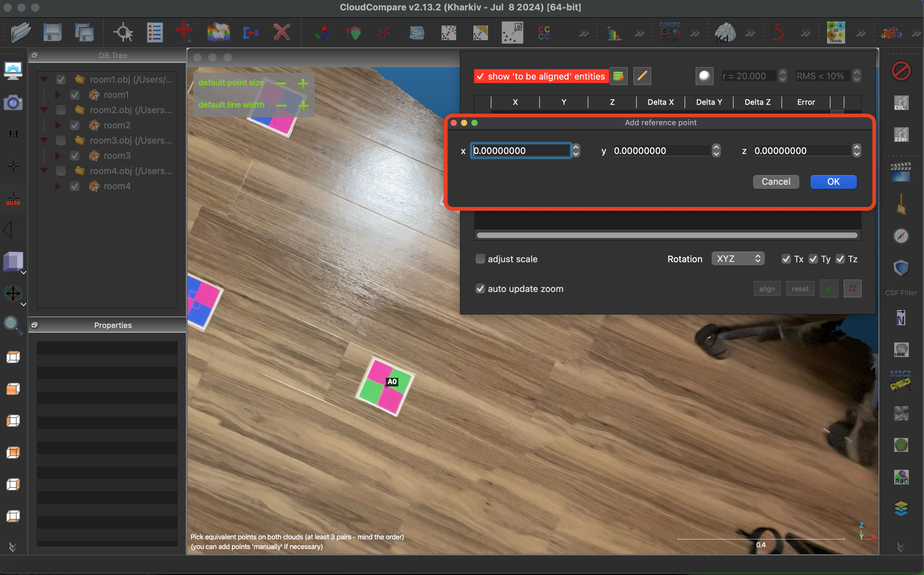Image resolution: width=924 pixels, height=575 pixels.
Task: Click the M3C2 plugin icon
Action: (x=900, y=381)
